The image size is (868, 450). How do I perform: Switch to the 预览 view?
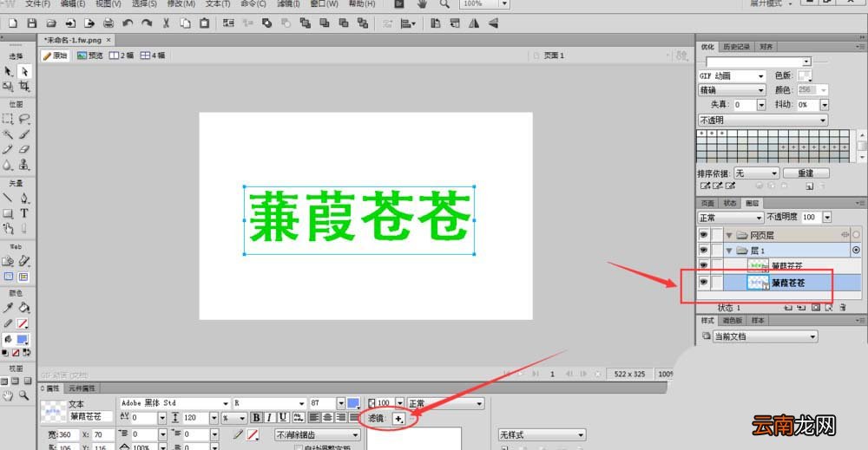coord(90,55)
